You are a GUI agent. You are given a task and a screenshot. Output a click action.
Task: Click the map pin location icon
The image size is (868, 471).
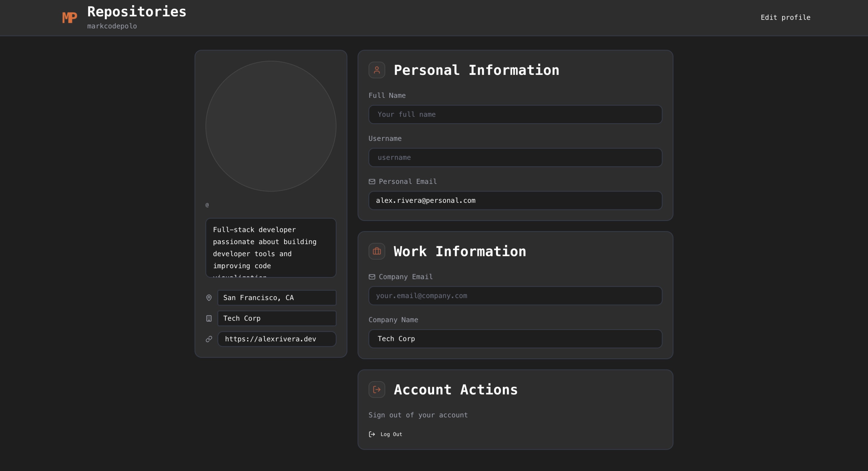209,298
